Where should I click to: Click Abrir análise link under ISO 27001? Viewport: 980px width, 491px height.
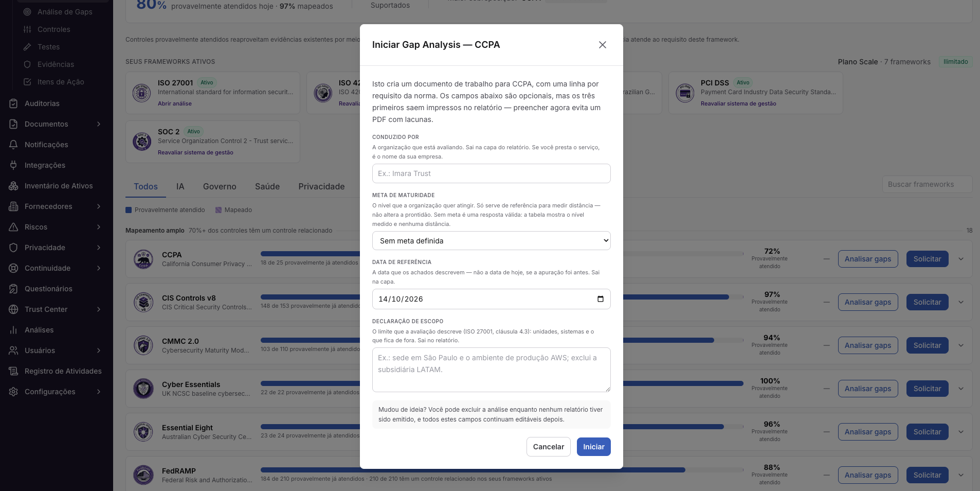click(x=175, y=103)
